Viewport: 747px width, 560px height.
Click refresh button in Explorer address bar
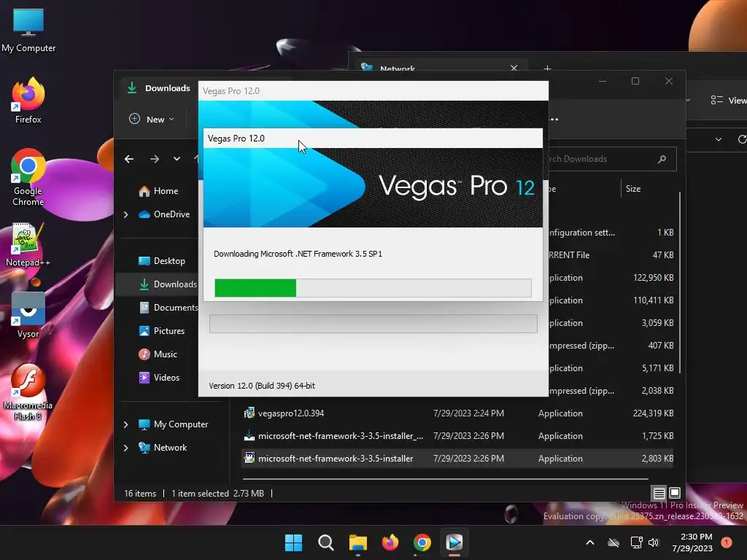click(742, 139)
